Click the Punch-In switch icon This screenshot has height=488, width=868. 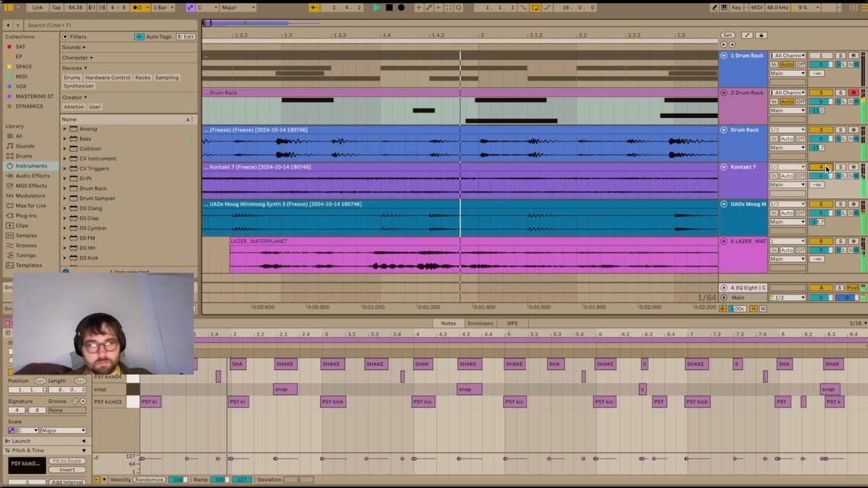tap(524, 7)
